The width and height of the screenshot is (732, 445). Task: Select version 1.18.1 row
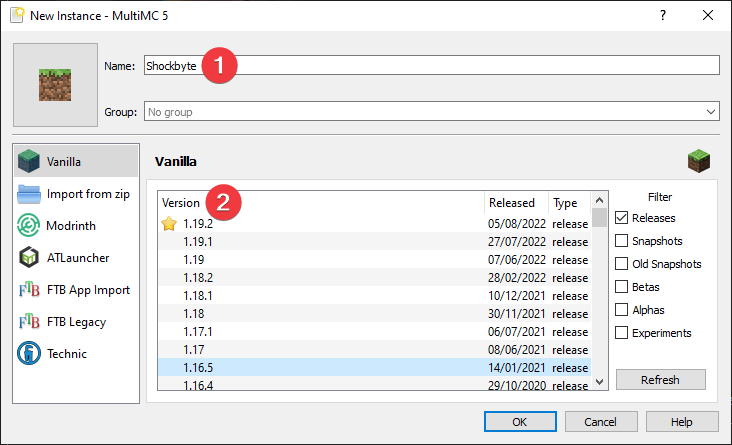374,296
